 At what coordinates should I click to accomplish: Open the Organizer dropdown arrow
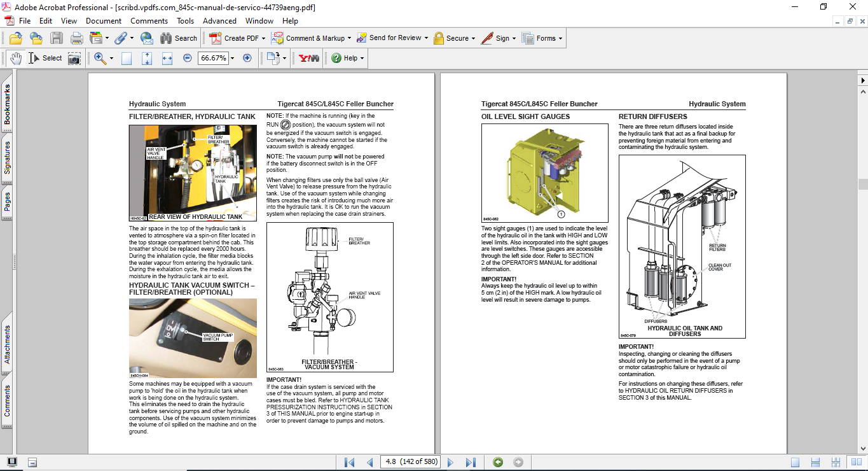(x=107, y=38)
